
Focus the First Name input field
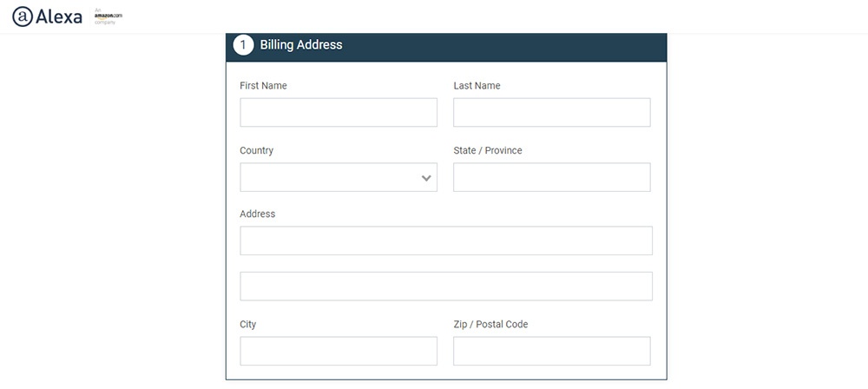click(339, 112)
